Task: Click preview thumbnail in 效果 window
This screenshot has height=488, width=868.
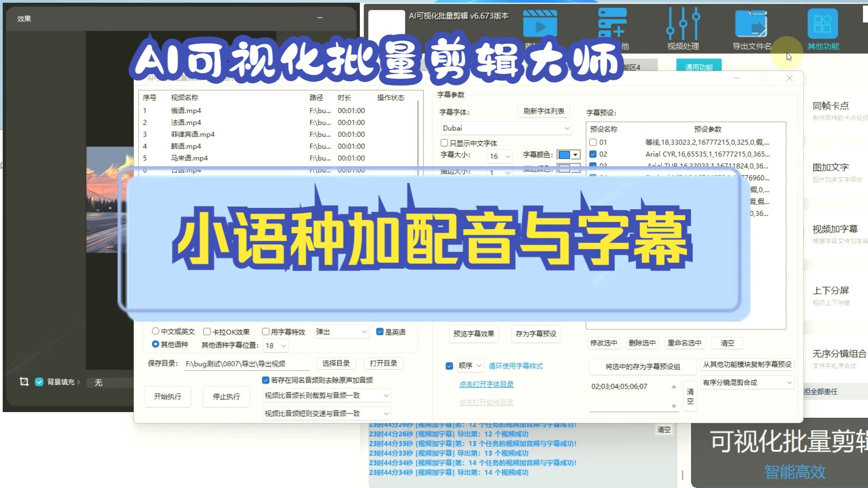Action: pos(110,199)
